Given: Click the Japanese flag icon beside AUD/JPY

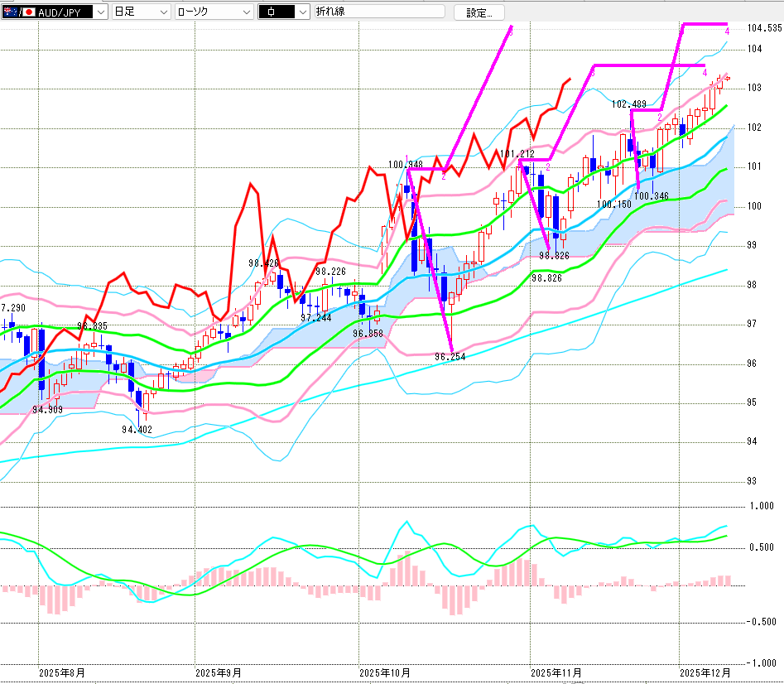Looking at the screenshot, I should pyautogui.click(x=27, y=12).
